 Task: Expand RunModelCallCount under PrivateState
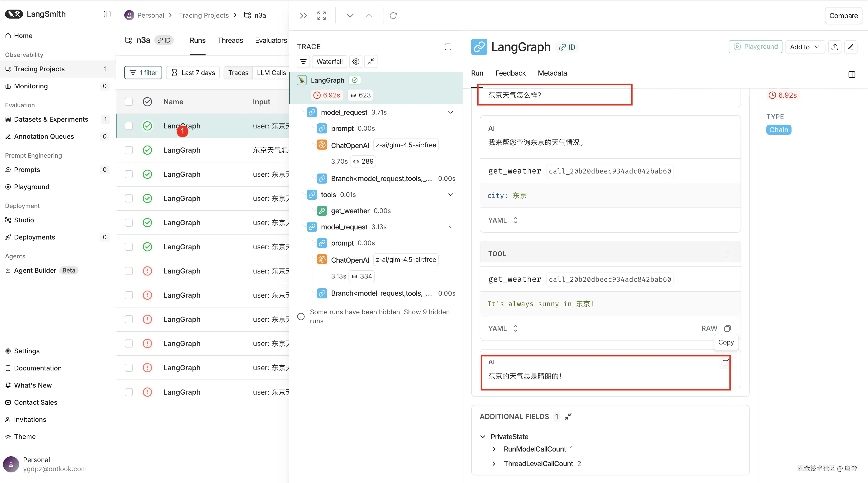coord(494,449)
